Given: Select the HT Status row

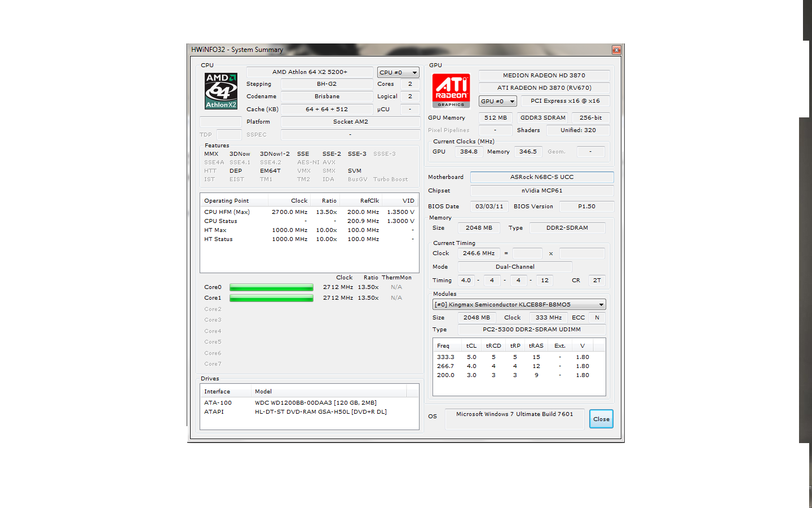Looking at the screenshot, I should pos(309,239).
